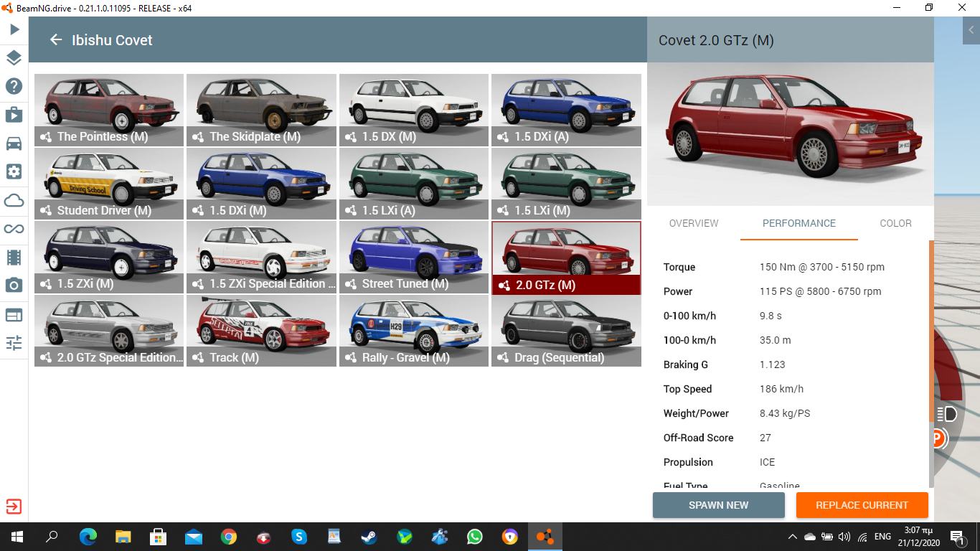This screenshot has height=551, width=980.
Task: Click the play icon in left sidebar
Action: click(14, 29)
